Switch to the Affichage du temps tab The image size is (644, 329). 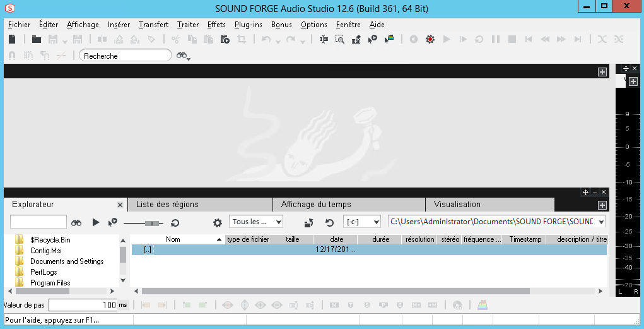point(349,205)
